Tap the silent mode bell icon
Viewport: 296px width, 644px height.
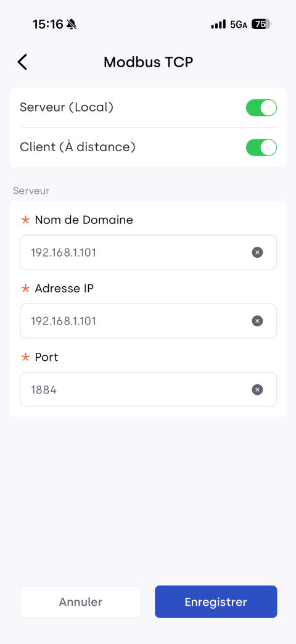click(x=71, y=25)
